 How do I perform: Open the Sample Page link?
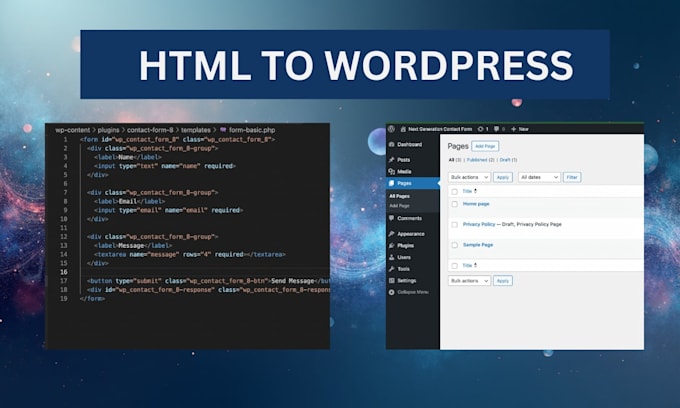coord(478,245)
